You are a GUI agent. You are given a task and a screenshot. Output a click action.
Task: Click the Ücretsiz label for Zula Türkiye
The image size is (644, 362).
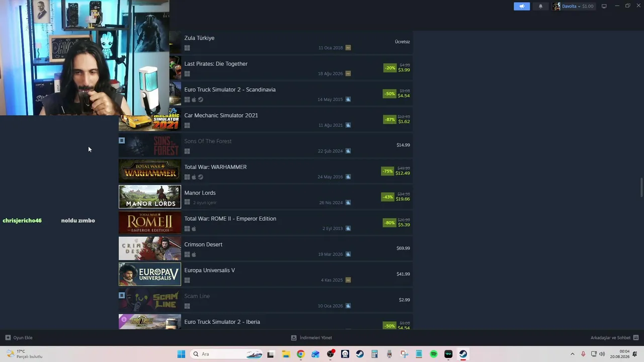[x=403, y=42]
